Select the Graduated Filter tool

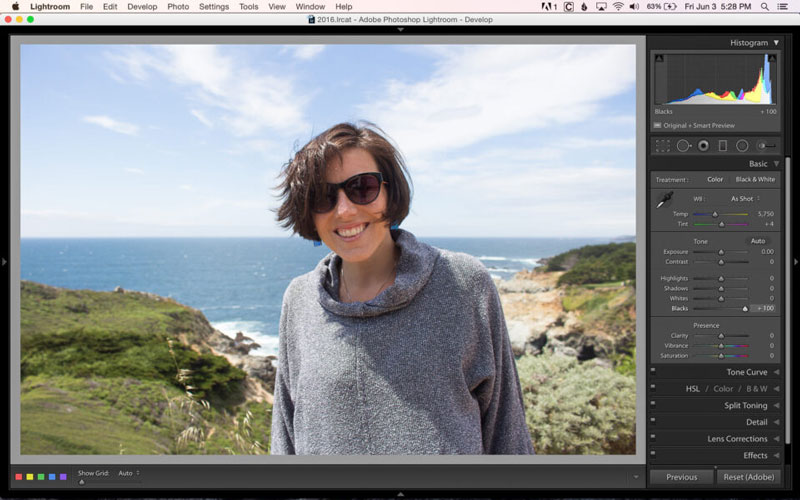coord(722,146)
